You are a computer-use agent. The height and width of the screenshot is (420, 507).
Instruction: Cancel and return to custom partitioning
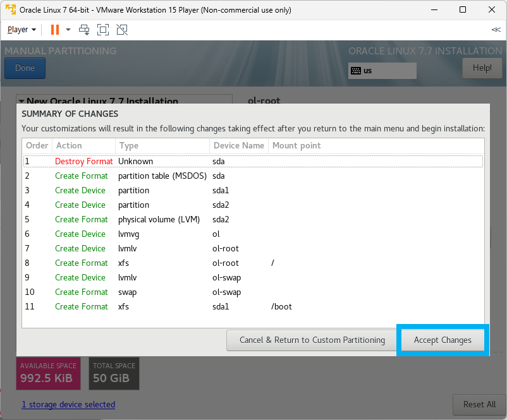point(312,340)
